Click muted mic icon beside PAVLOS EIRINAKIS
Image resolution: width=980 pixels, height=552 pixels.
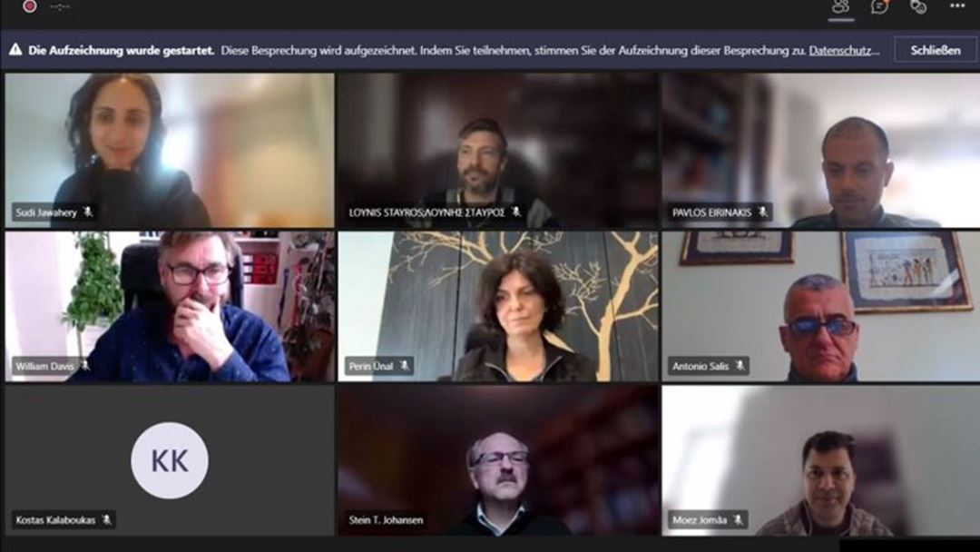tap(762, 212)
